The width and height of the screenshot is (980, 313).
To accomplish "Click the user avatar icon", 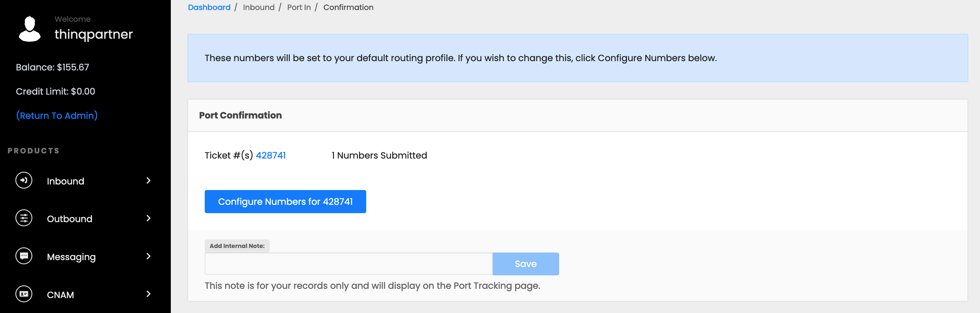I will [x=30, y=29].
